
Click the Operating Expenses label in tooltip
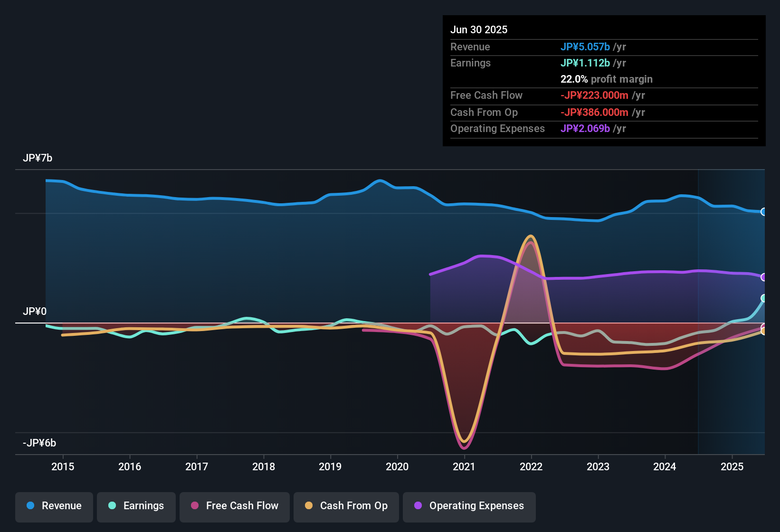pos(497,129)
